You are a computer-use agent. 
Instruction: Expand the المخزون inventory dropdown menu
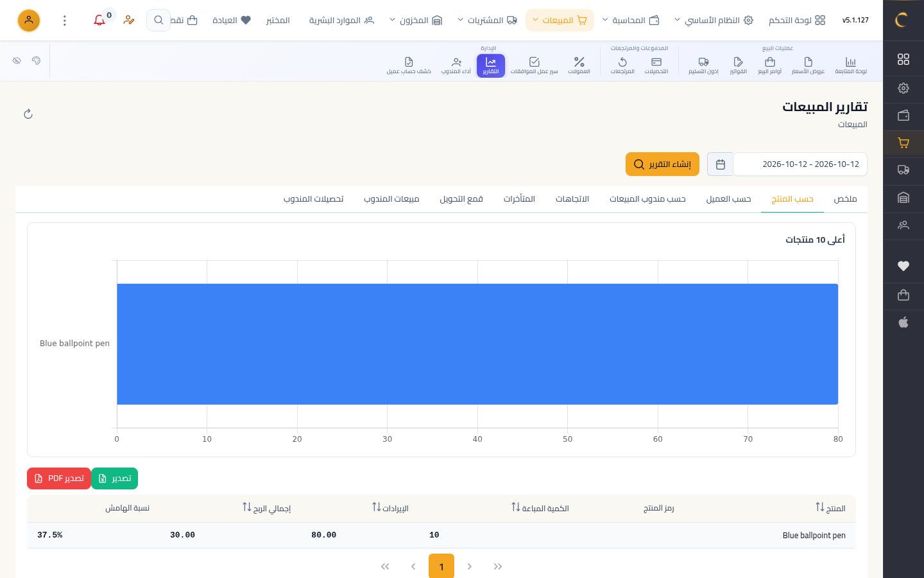tap(416, 21)
